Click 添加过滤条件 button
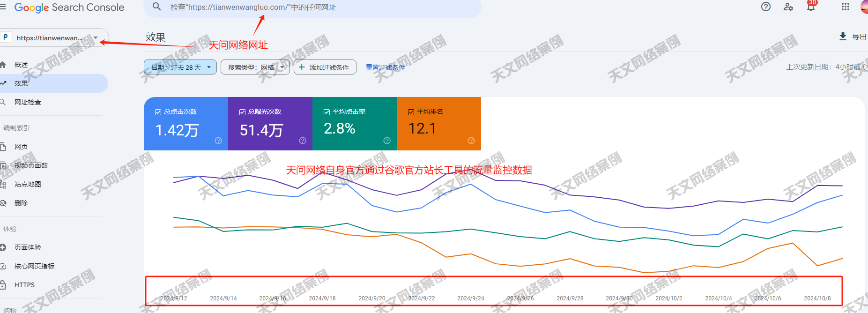This screenshot has height=313, width=868. (325, 67)
